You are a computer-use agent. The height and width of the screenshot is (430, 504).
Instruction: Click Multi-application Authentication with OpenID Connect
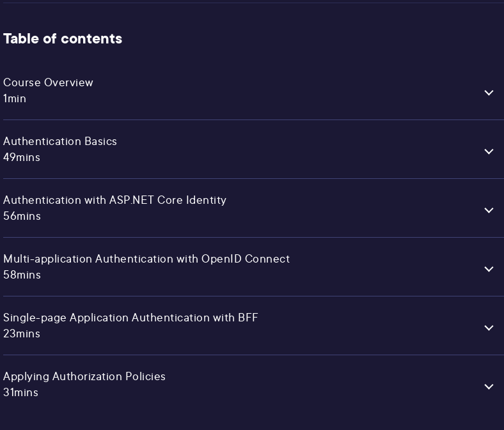pos(146,259)
